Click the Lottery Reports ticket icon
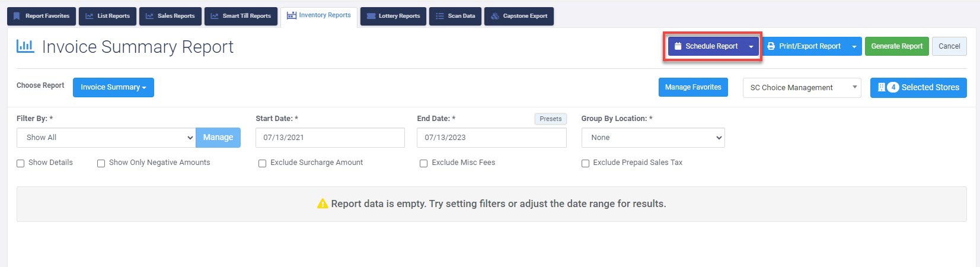980x267 pixels. (371, 16)
